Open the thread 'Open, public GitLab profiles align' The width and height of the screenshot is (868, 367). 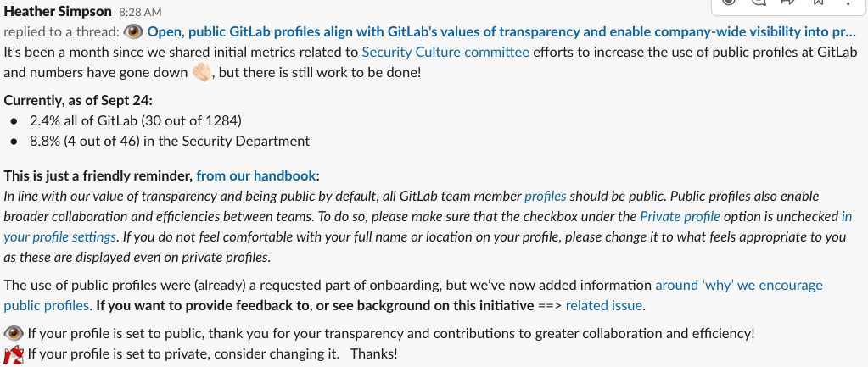tap(501, 32)
